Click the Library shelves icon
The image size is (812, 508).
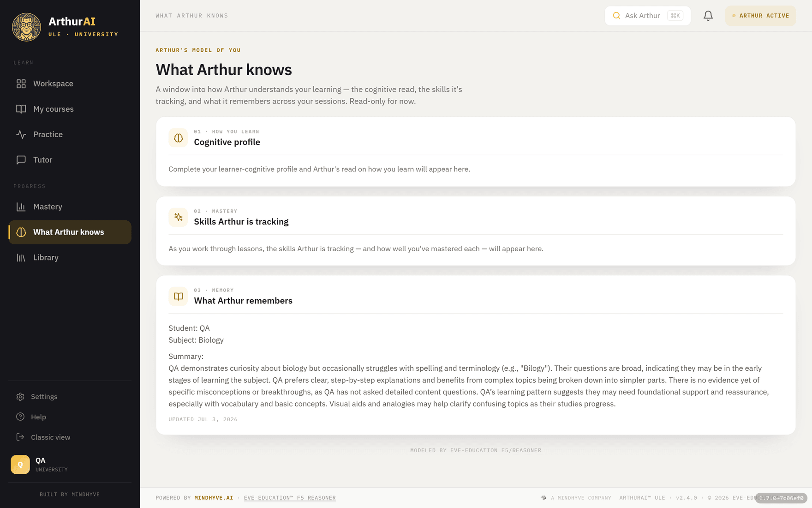click(21, 258)
